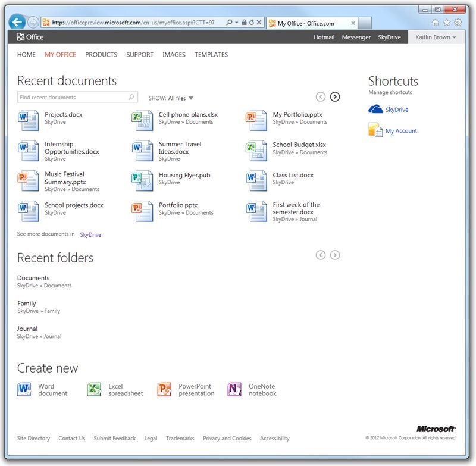The width and height of the screenshot is (476, 466).
Task: Create a new PowerPoint presentation
Action: pyautogui.click(x=162, y=390)
